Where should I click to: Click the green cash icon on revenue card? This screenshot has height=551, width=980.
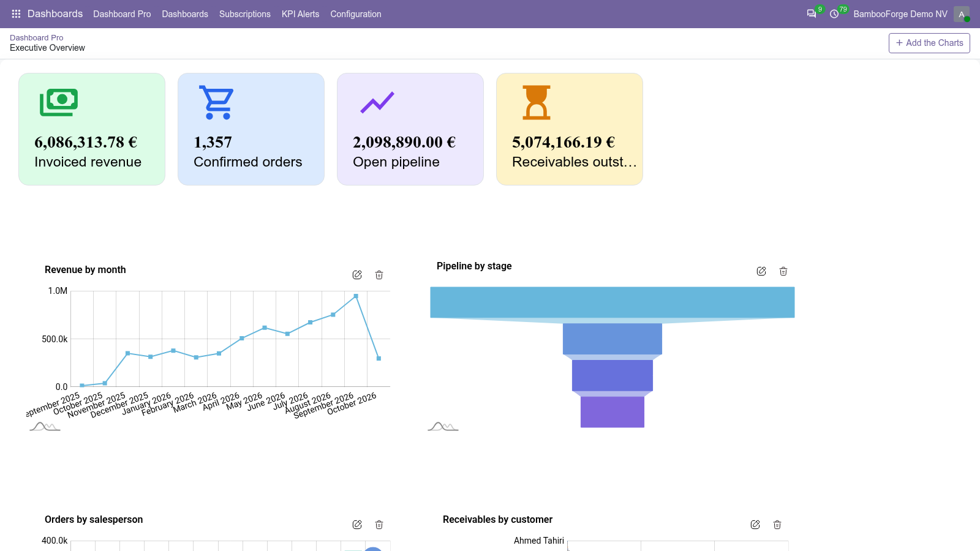click(x=59, y=102)
